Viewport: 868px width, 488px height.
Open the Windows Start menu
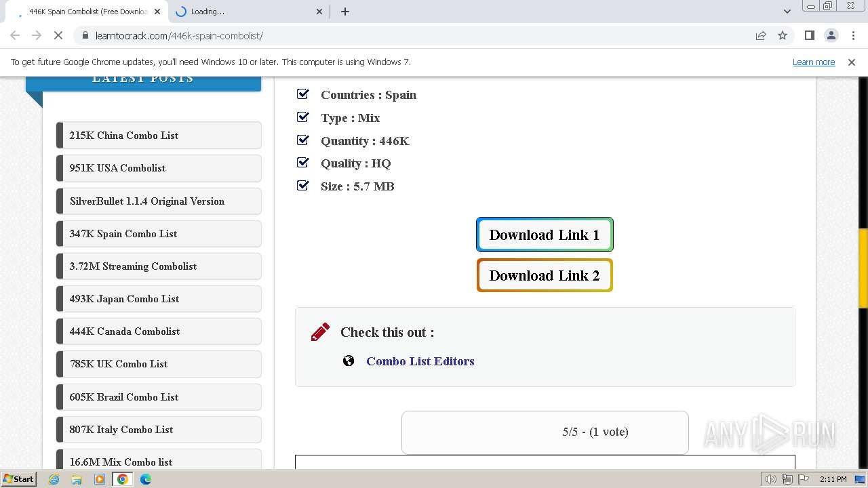point(18,479)
